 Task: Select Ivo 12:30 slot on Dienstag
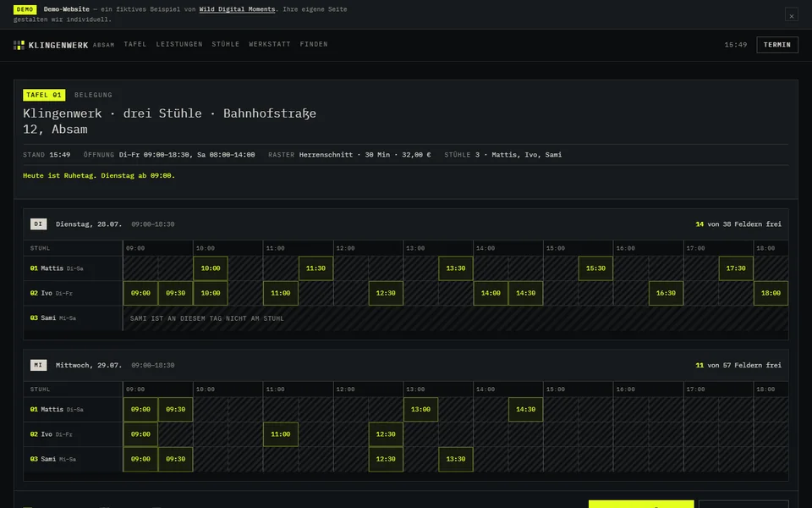click(386, 294)
